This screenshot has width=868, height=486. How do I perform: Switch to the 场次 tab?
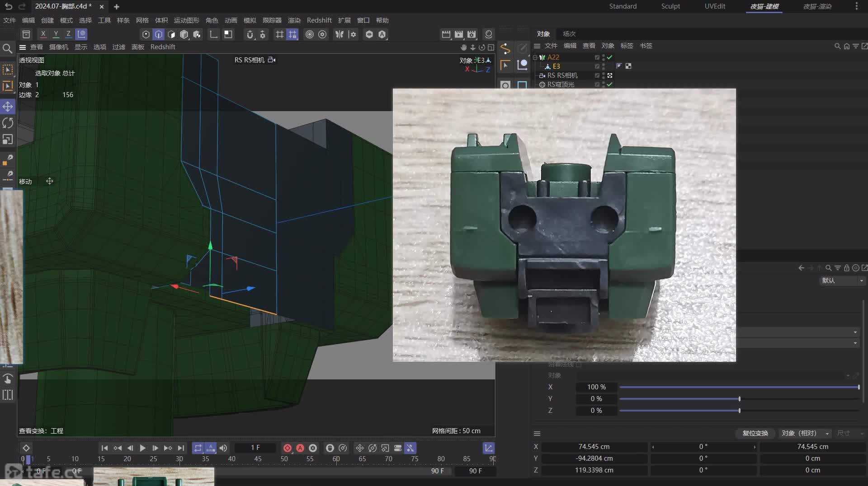point(569,34)
